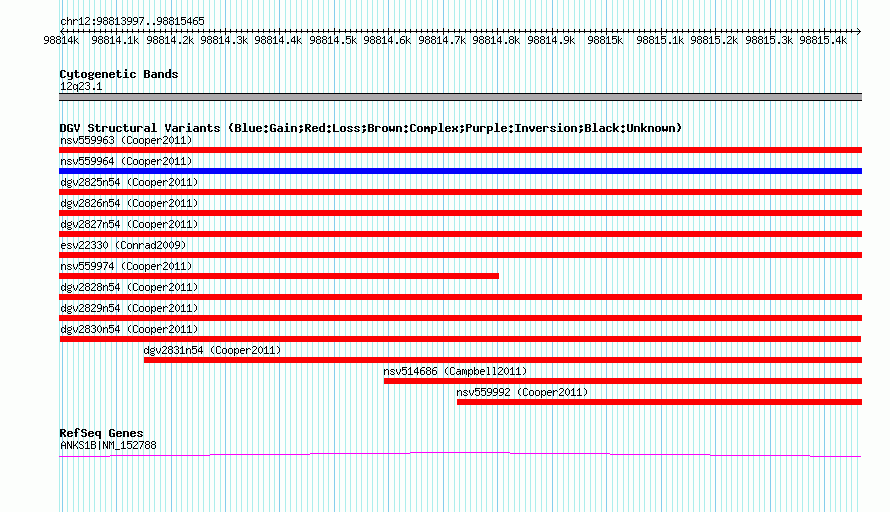
Task: Click the red bar under dgv2827n54
Action: click(460, 234)
